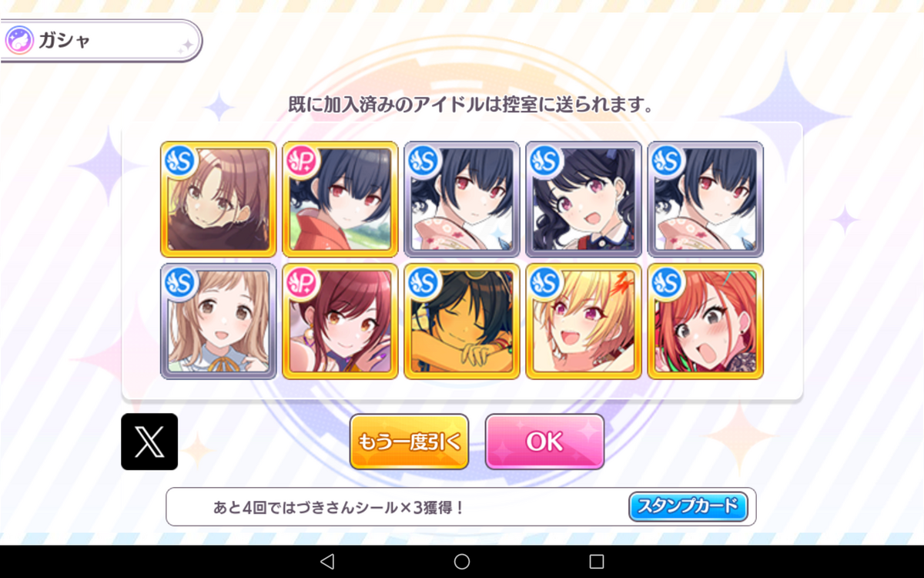Click the pink OK button
The image size is (924, 578).
tap(544, 442)
